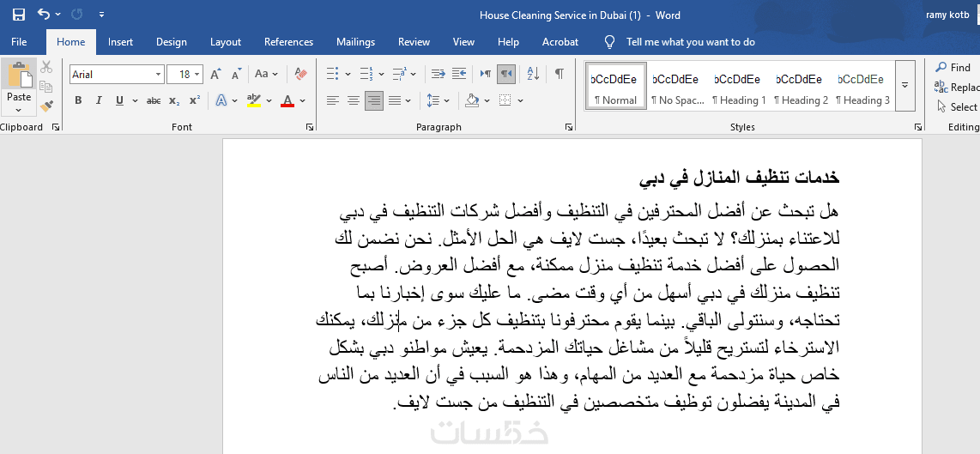The width and height of the screenshot is (980, 454).
Task: Set left-to-right text direction
Action: [486, 74]
